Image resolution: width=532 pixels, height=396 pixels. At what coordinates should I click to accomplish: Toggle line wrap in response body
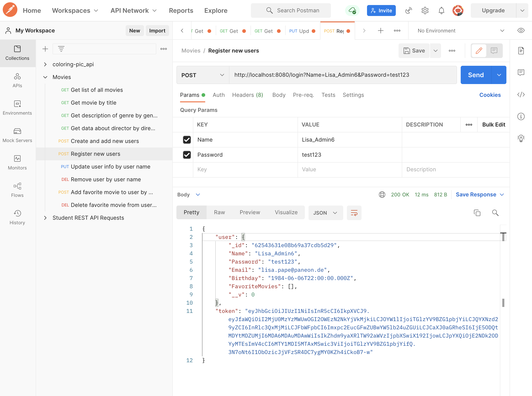[354, 213]
